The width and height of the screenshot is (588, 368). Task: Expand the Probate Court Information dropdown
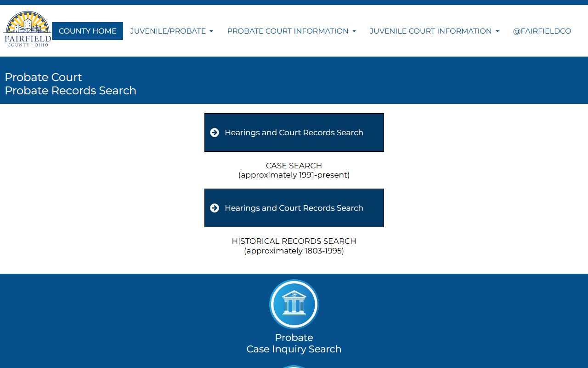coord(292,31)
